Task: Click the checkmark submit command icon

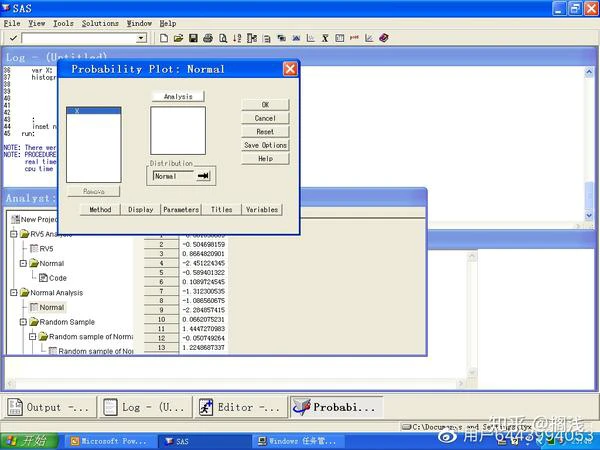Action: coord(13,38)
